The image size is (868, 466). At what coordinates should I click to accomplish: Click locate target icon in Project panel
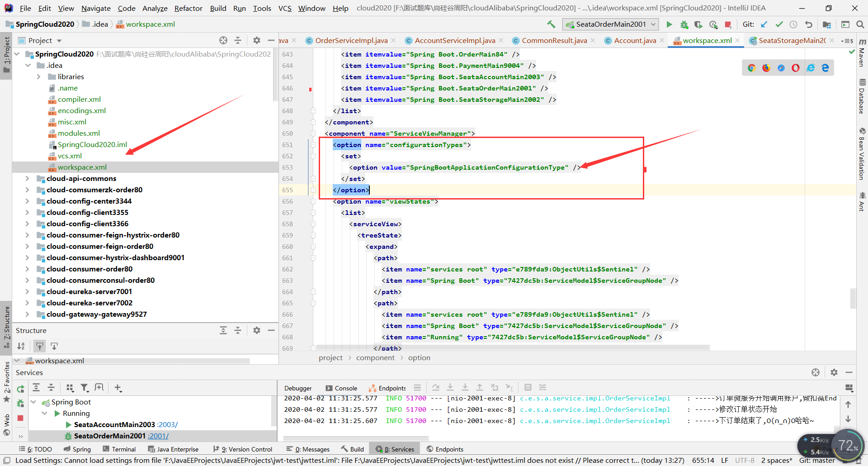[223, 40]
